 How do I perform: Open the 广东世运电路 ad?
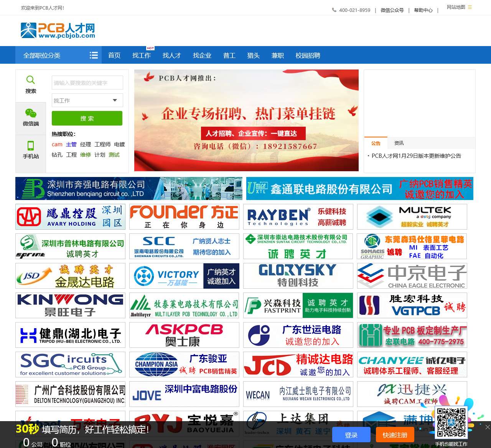[298, 335]
